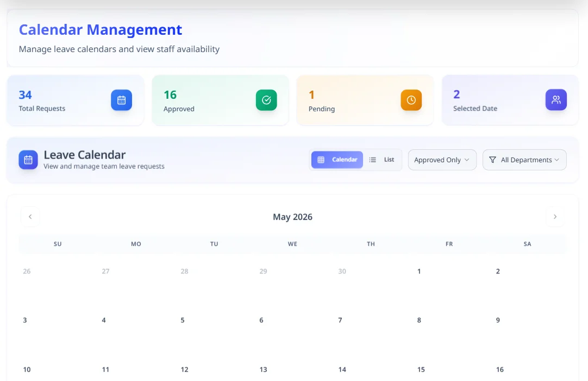Click the 2 Selected Date count
Image resolution: width=588 pixels, height=381 pixels.
click(x=456, y=94)
